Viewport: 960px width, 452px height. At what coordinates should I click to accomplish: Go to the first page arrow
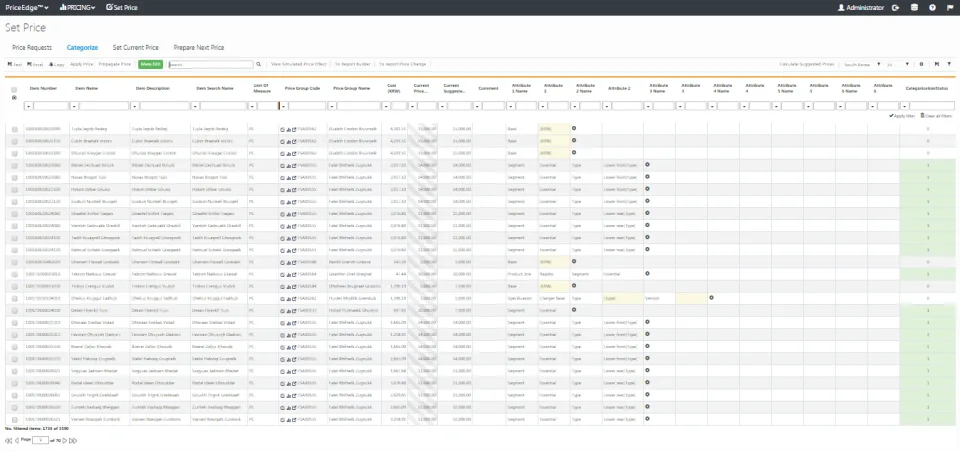[x=9, y=440]
